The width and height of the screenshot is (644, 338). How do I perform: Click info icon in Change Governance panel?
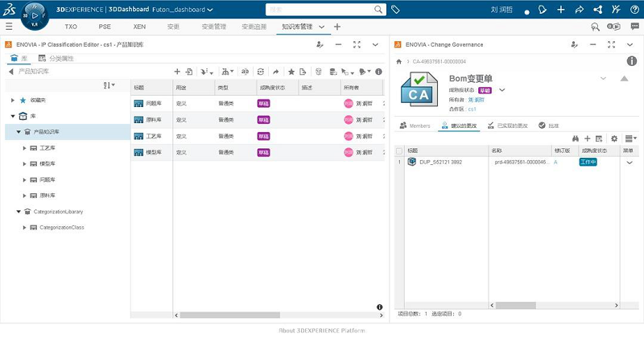click(x=631, y=61)
